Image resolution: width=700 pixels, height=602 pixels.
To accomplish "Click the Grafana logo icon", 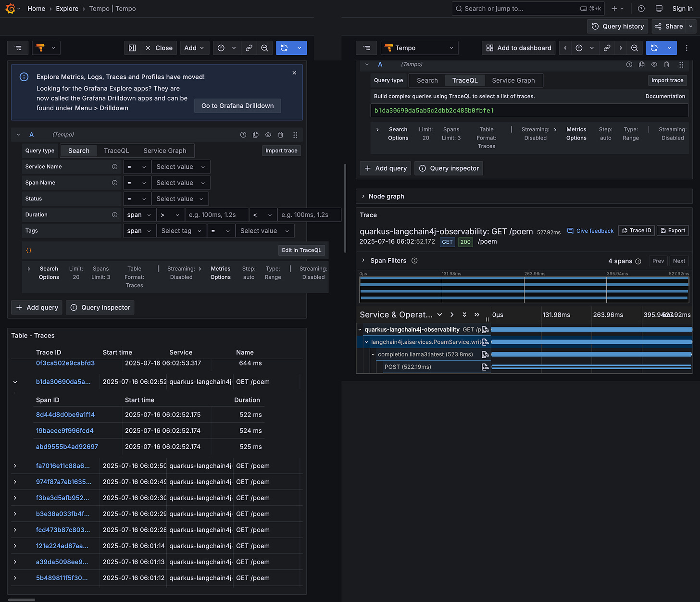I will [10, 9].
